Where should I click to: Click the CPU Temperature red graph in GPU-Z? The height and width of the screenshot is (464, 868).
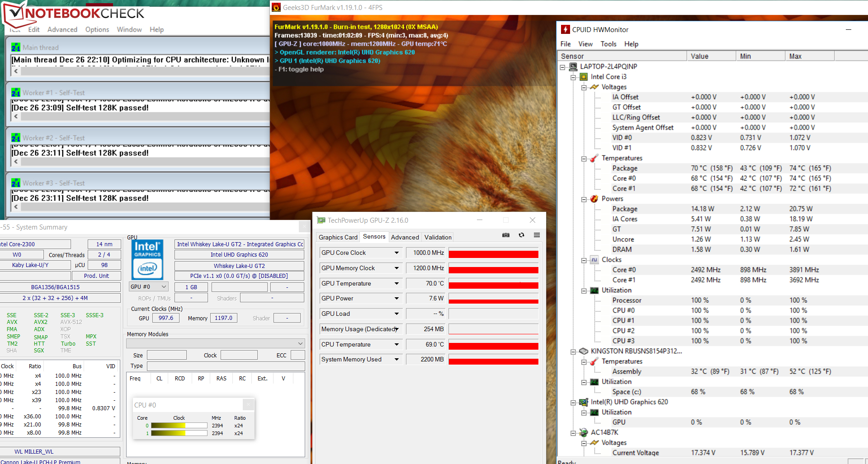tap(493, 344)
